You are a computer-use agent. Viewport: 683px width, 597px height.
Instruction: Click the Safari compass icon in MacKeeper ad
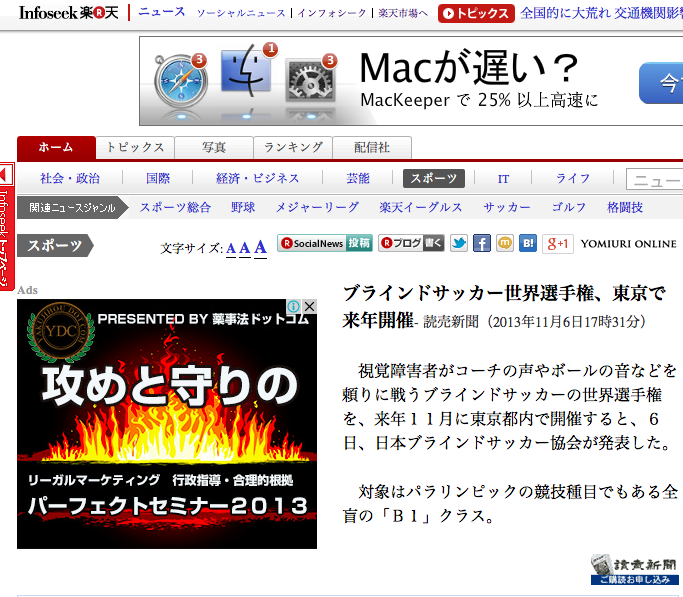[182, 80]
